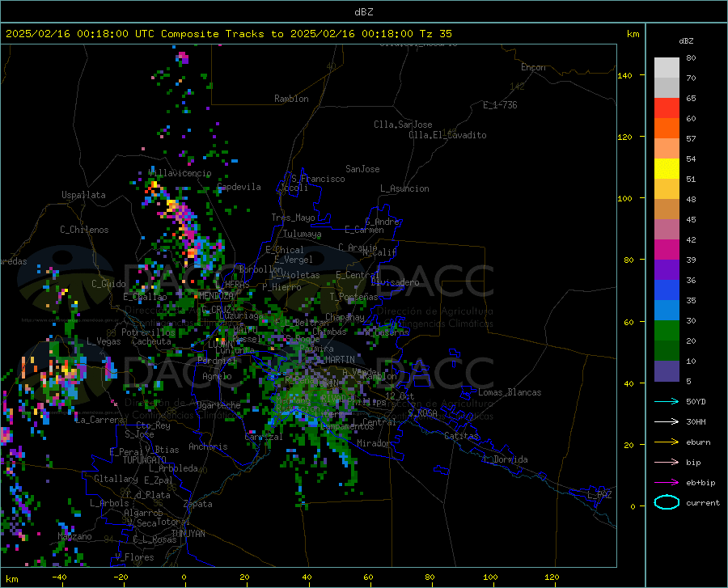Screen dimensions: 728x588
Task: Click the cyan 50YD arrow legend icon
Action: [x=667, y=401]
